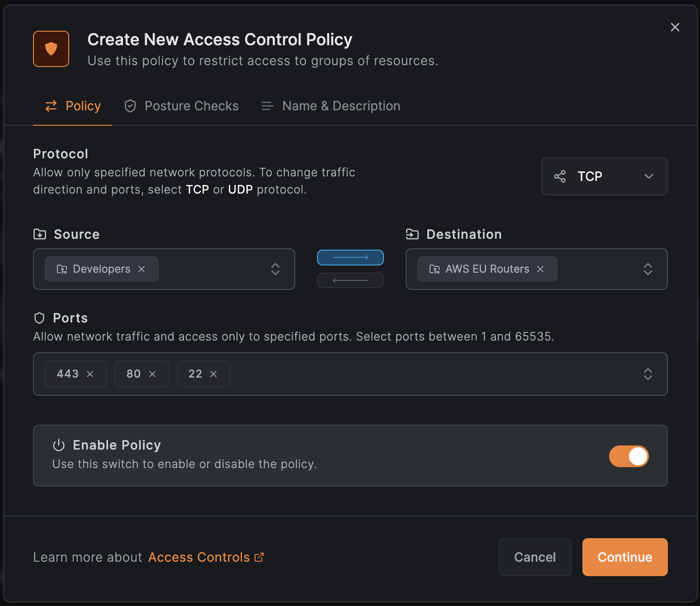Click the shield icon in the dialog header
700x606 pixels.
point(51,48)
